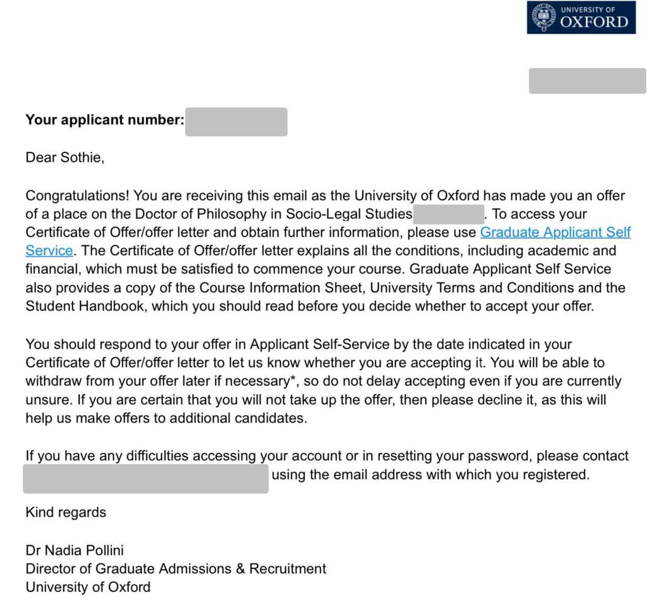Open the Graduate Applicant Self Service link

pyautogui.click(x=555, y=232)
